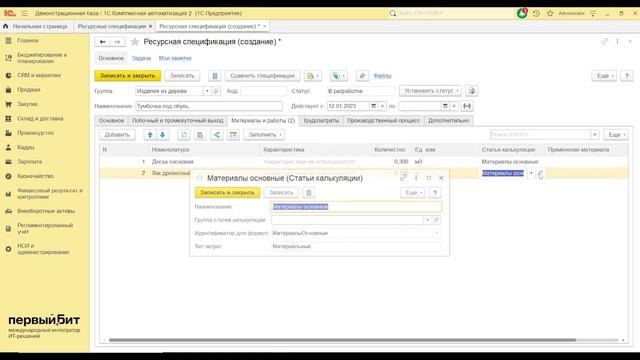Viewport: 640px width, 360px height.
Task: Open the Заполнить dropdown in table toolbar
Action: pyautogui.click(x=264, y=135)
